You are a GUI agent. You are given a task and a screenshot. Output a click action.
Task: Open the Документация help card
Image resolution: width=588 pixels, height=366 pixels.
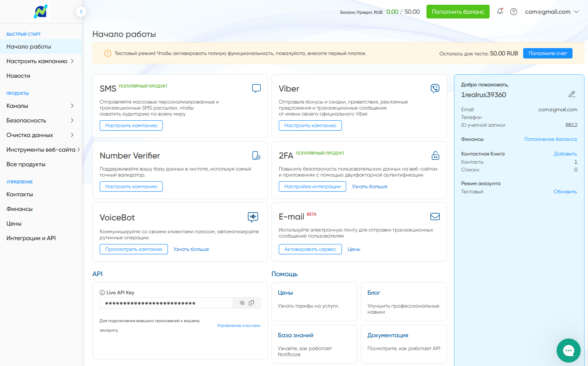(404, 345)
